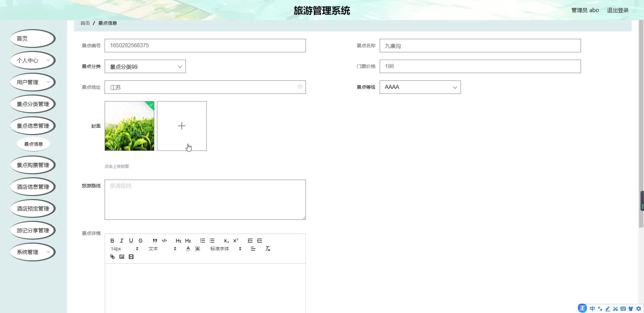This screenshot has width=644, height=313.
Task: Click into 景点详情 rich text area
Action: click(205, 288)
